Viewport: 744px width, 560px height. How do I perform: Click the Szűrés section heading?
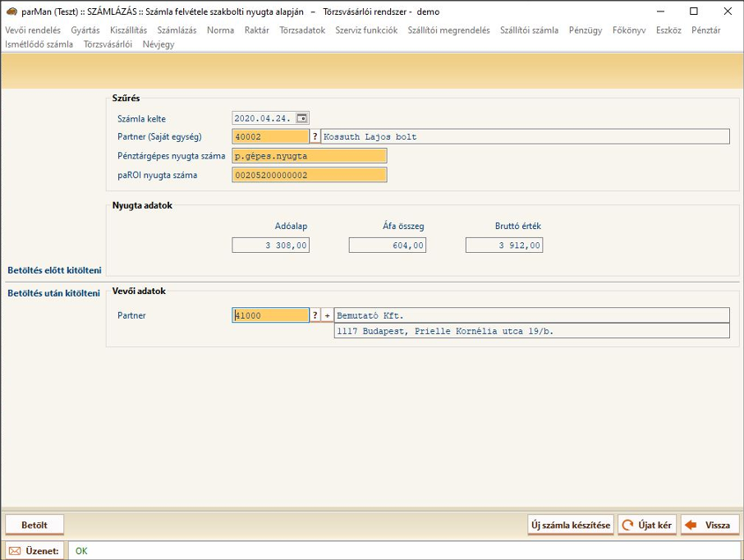click(x=126, y=98)
